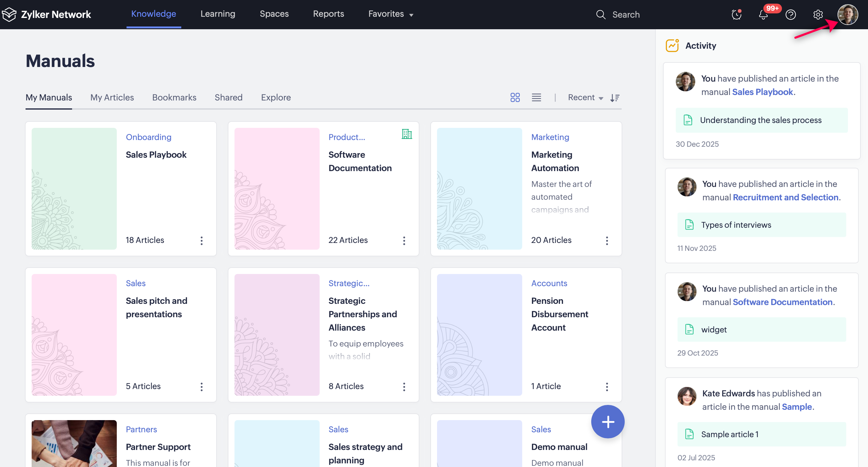Open the Learning menu item
This screenshot has height=467, width=868.
pos(218,14)
